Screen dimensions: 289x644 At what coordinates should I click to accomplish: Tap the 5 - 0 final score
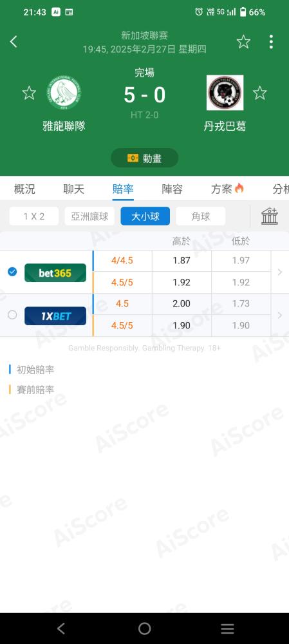[x=144, y=95]
